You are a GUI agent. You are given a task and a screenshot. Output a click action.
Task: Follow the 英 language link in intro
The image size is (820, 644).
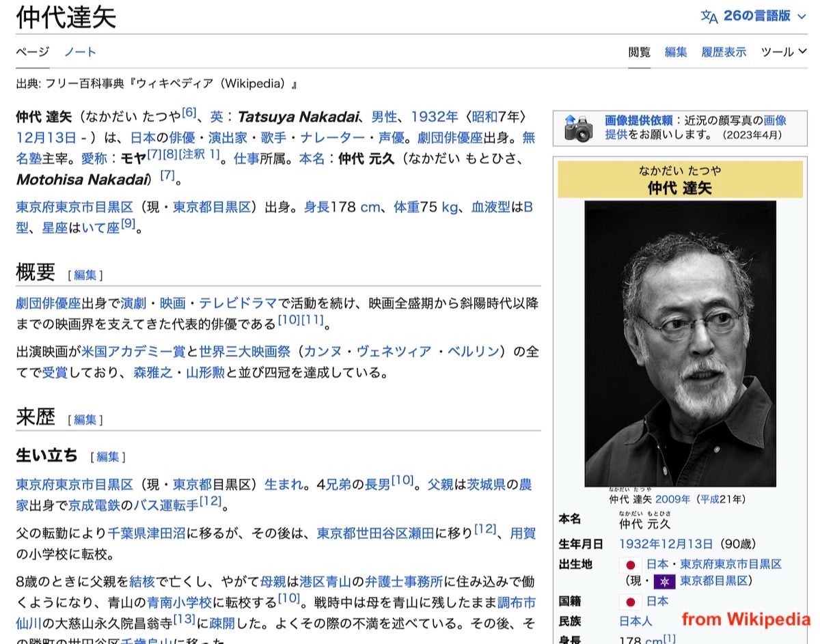tap(217, 117)
